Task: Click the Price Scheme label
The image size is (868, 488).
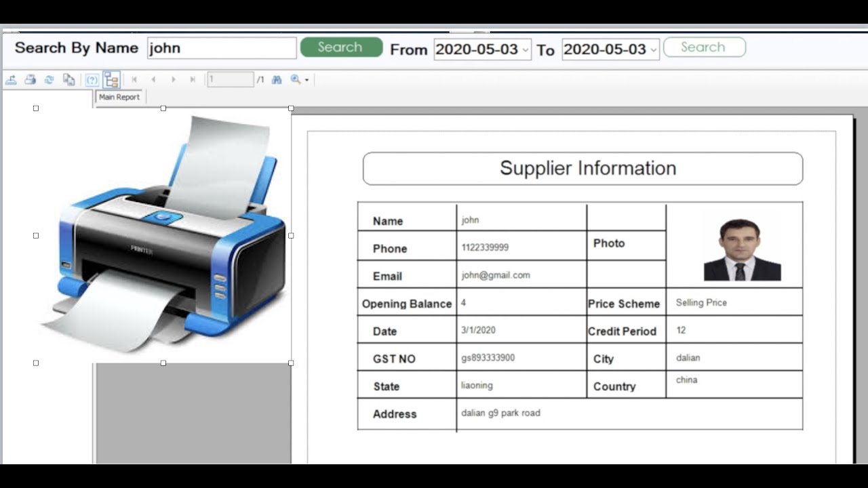Action: [624, 304]
